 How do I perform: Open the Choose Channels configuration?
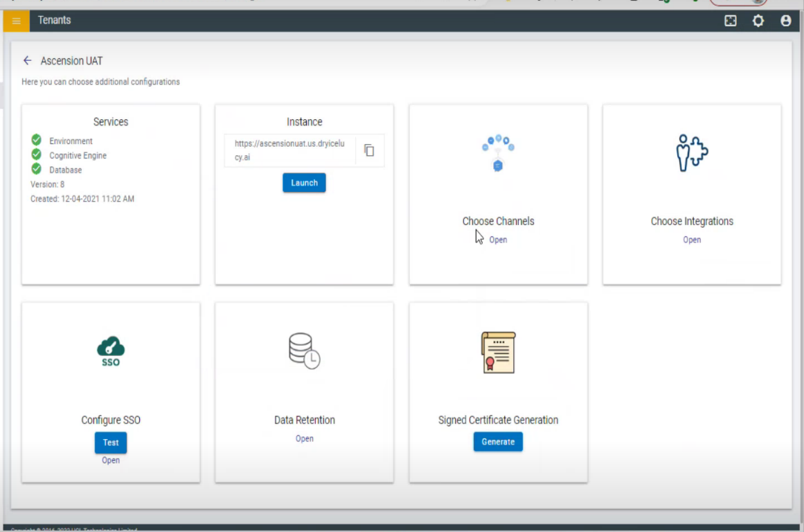pos(498,240)
